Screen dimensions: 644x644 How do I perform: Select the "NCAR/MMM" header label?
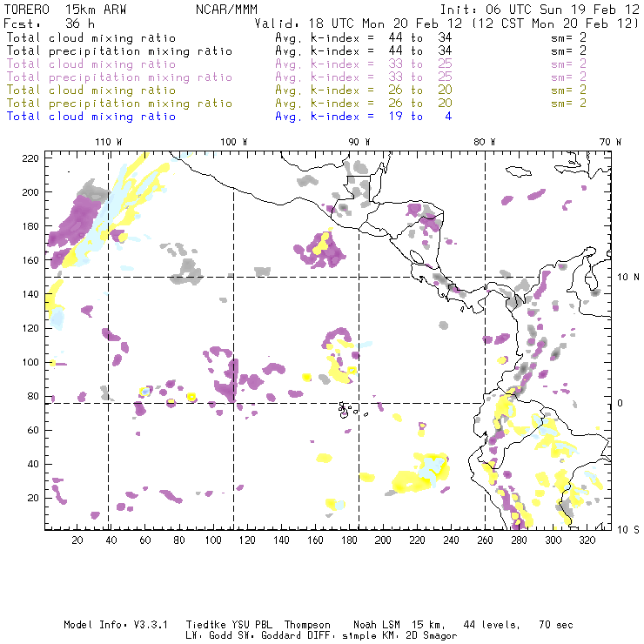pyautogui.click(x=226, y=10)
